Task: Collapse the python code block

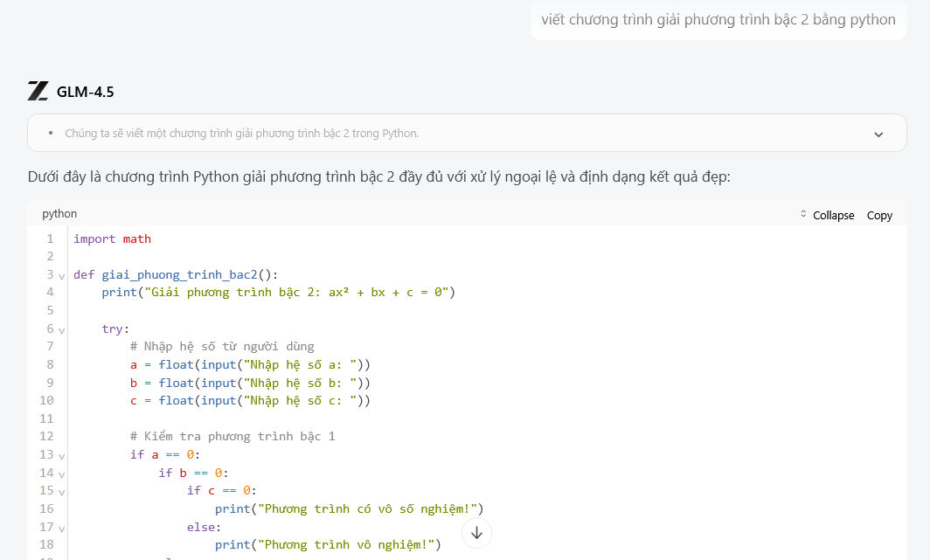Action: tap(833, 215)
